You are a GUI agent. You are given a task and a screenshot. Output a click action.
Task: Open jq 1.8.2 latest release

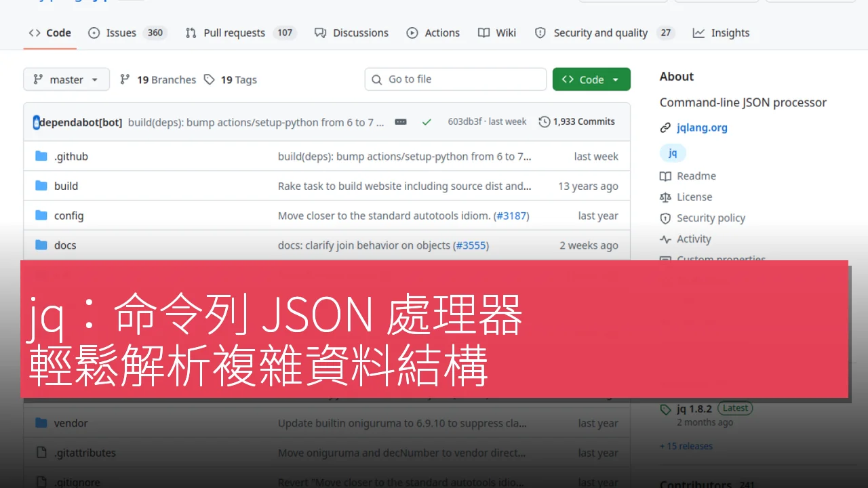(x=694, y=409)
